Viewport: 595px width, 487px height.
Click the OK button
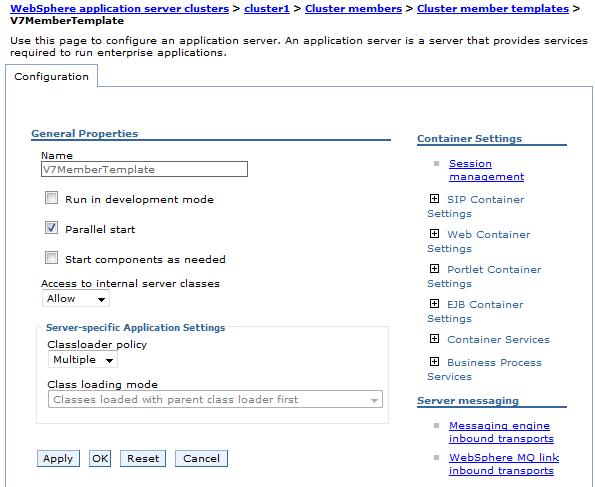(x=100, y=459)
